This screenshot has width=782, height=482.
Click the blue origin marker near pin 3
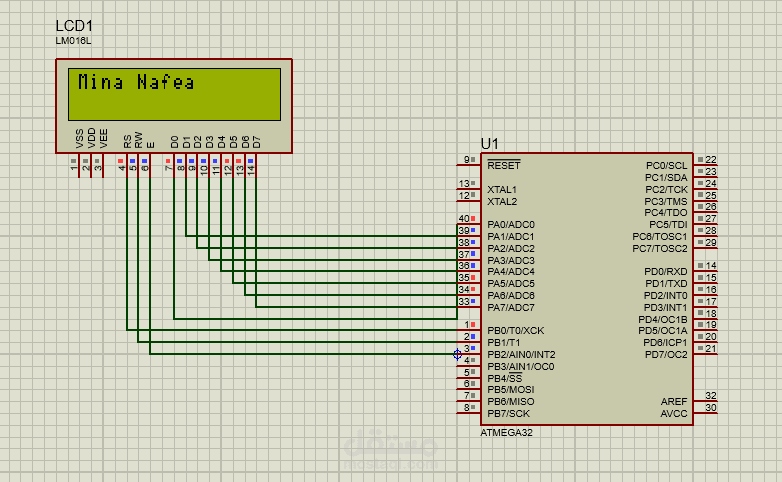(x=457, y=354)
